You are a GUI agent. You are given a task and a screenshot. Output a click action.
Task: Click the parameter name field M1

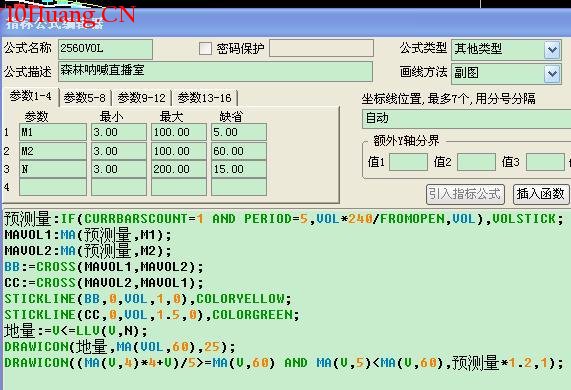(53, 132)
